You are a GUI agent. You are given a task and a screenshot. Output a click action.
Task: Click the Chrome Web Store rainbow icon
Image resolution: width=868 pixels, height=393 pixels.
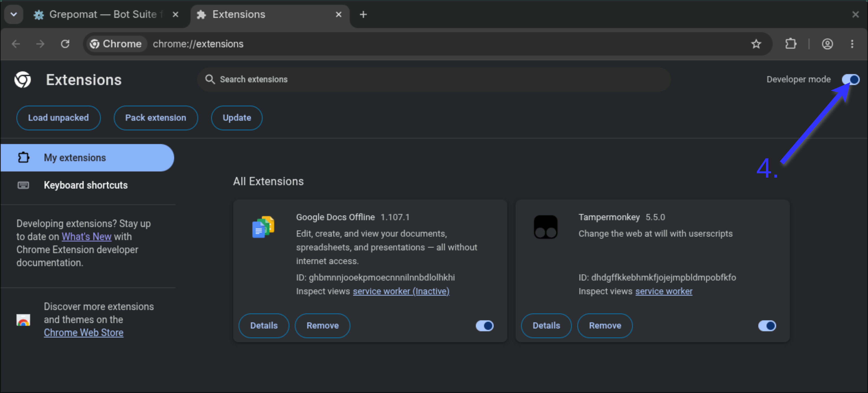coord(23,320)
